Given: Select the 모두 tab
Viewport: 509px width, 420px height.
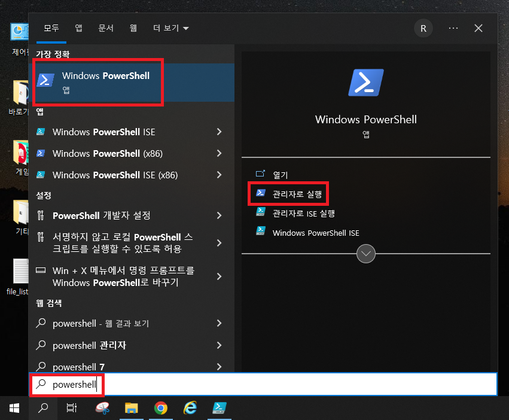Looking at the screenshot, I should (x=51, y=28).
